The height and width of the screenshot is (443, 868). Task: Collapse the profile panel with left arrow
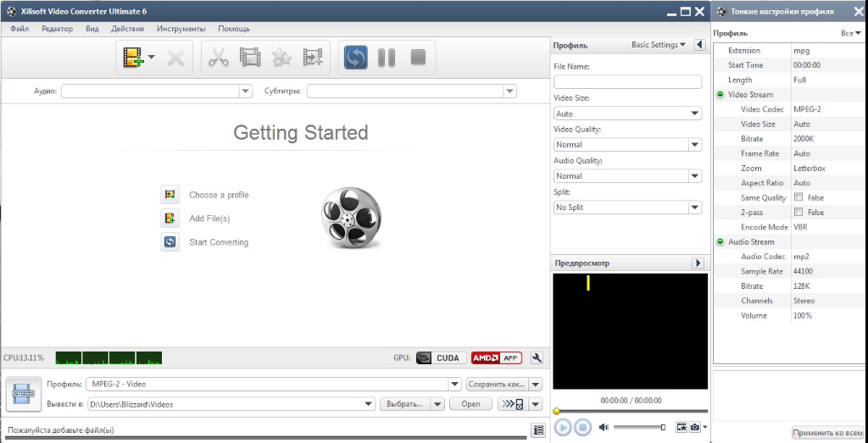coord(699,45)
